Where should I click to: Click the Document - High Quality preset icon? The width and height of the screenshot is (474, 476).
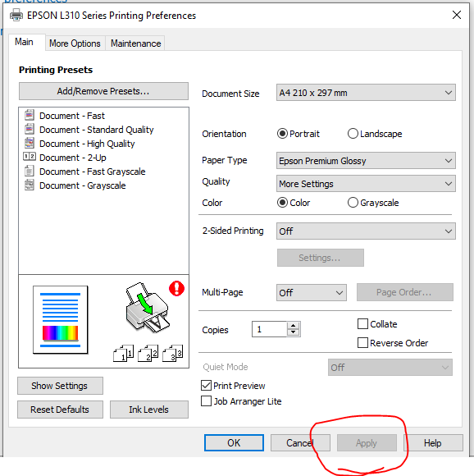pyautogui.click(x=30, y=143)
